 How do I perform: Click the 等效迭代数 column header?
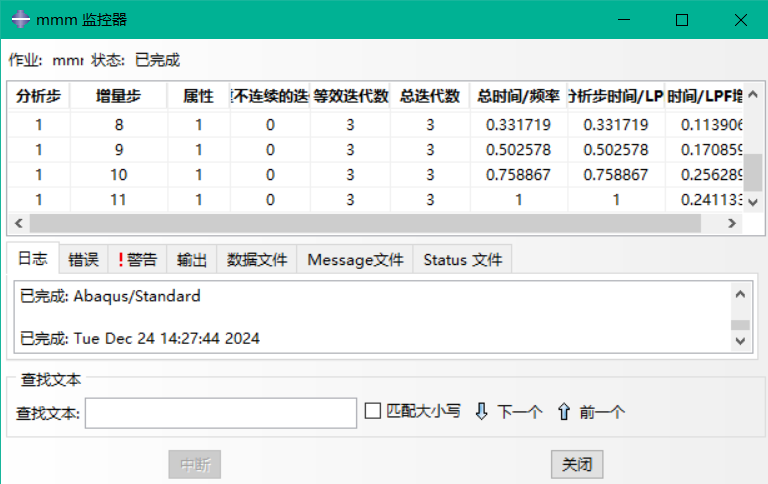click(x=350, y=96)
